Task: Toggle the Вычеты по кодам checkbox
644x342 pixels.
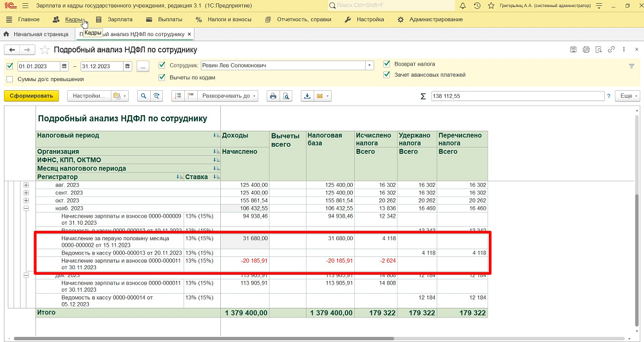Action: click(162, 77)
